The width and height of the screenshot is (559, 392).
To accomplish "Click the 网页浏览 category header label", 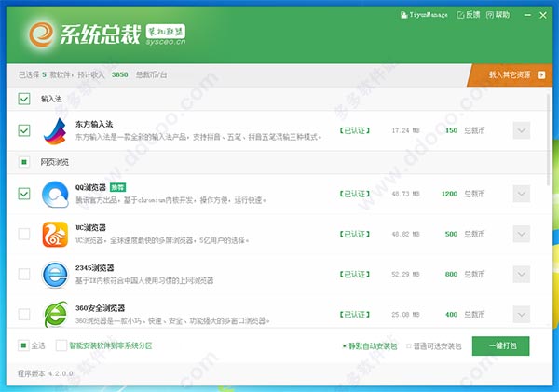I will pyautogui.click(x=54, y=162).
